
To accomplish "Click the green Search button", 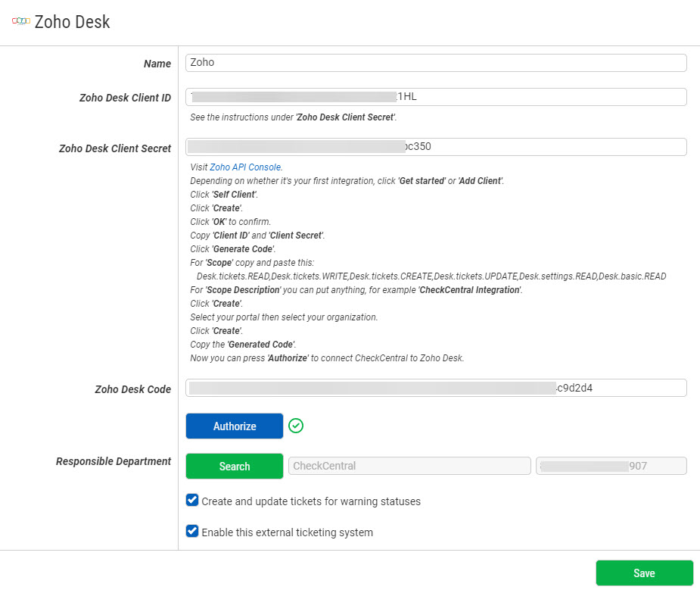I will [235, 467].
